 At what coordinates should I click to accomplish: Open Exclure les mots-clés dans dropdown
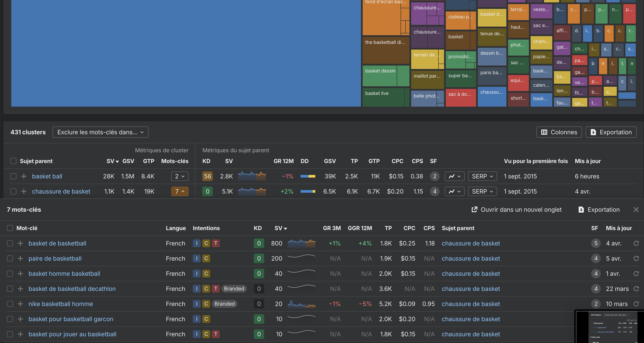click(100, 132)
